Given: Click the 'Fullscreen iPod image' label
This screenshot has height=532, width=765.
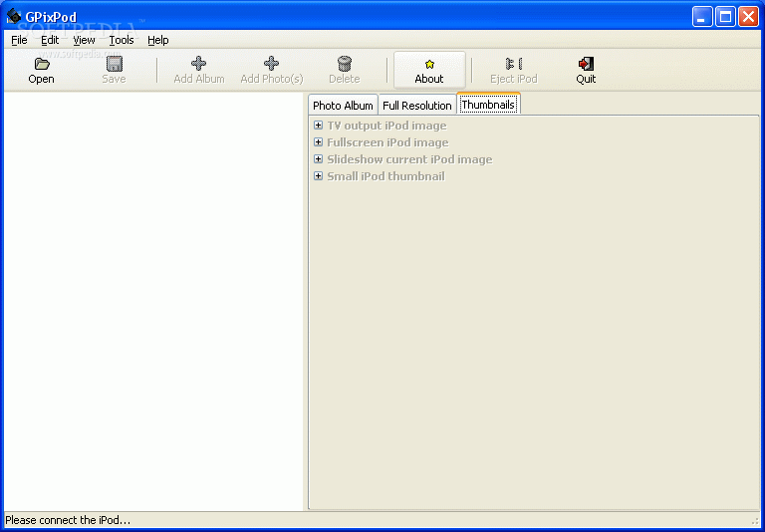Looking at the screenshot, I should pos(387,142).
